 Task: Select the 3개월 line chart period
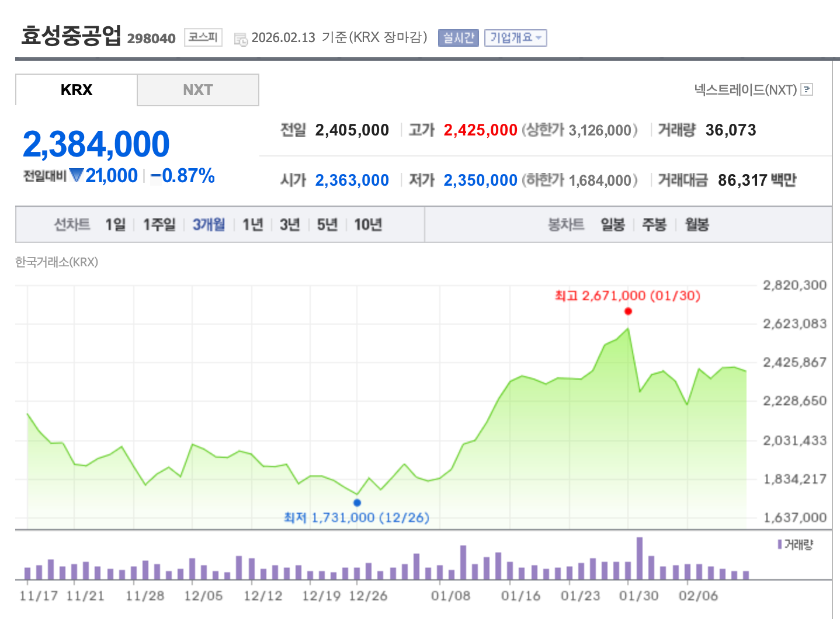[209, 224]
